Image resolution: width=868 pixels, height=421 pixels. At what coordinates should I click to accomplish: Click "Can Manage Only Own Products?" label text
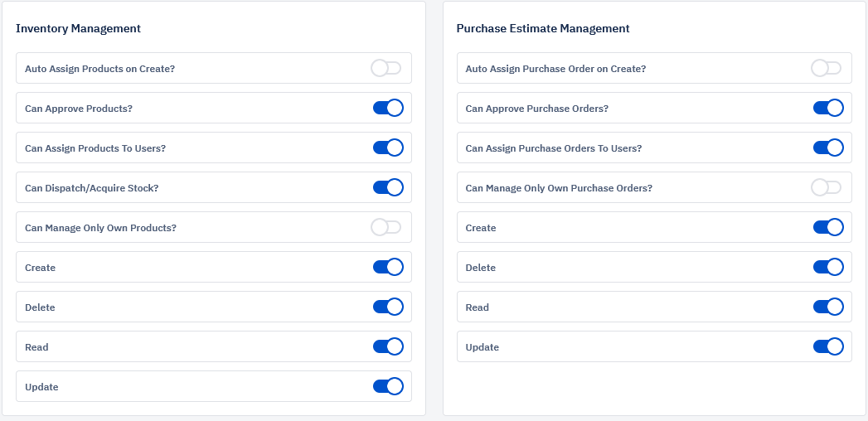click(x=101, y=228)
